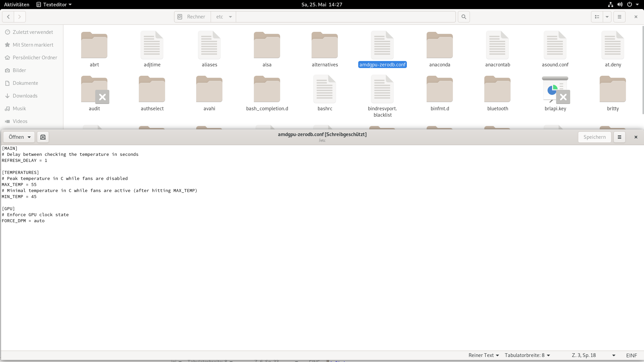
Task: Open text editor hamburger menu
Action: coord(620,137)
